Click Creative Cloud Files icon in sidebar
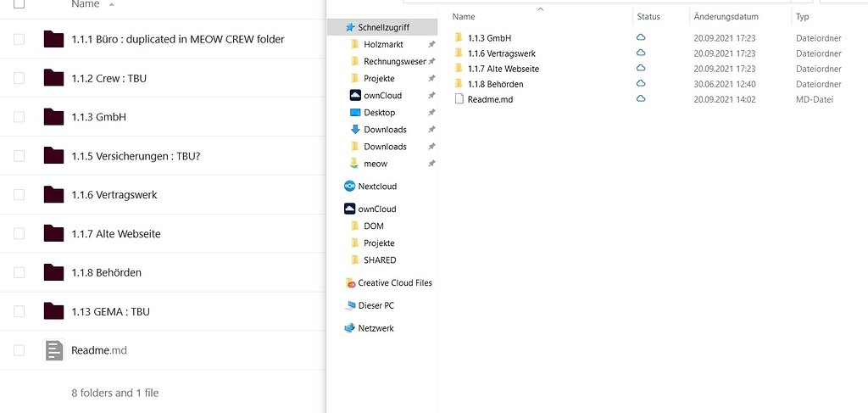Viewport: 868px width, 413px height. tap(350, 283)
